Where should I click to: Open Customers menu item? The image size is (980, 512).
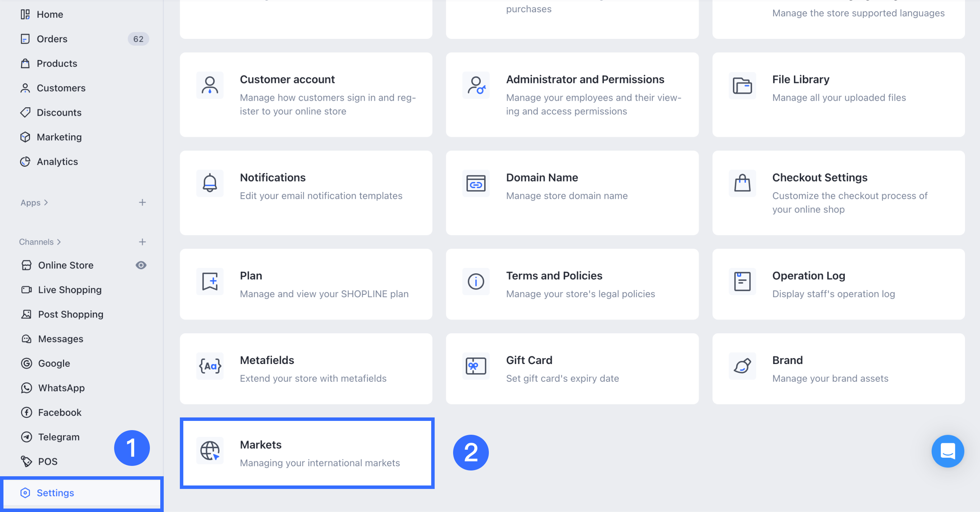(x=61, y=88)
